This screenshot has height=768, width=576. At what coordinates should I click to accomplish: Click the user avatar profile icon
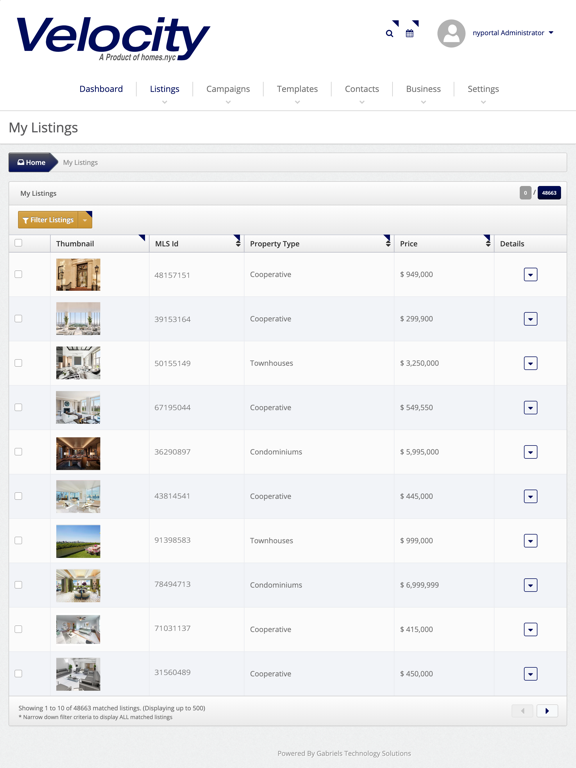click(451, 33)
